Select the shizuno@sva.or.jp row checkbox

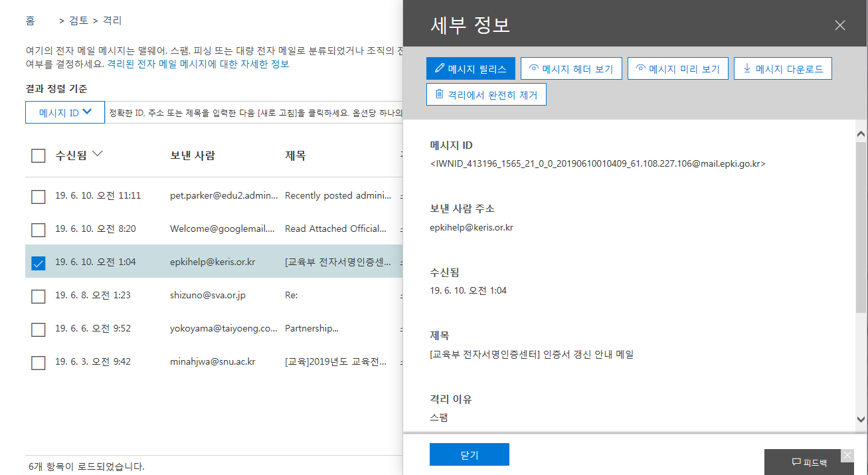pyautogui.click(x=39, y=296)
